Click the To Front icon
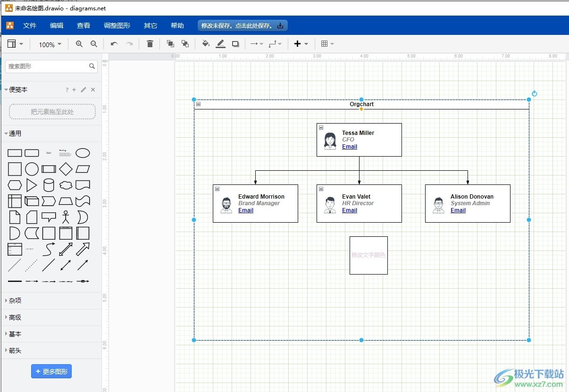 [x=170, y=44]
